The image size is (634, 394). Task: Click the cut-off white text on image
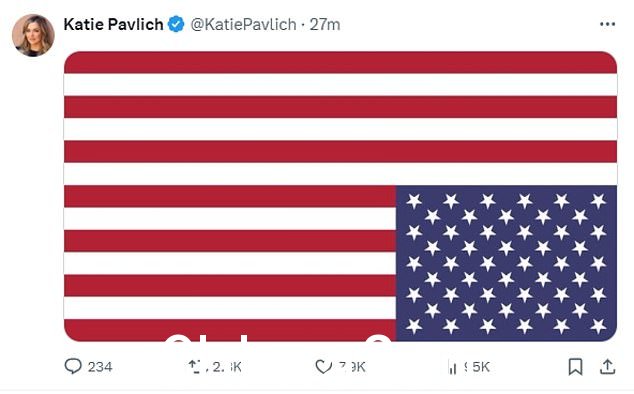[x=279, y=338]
